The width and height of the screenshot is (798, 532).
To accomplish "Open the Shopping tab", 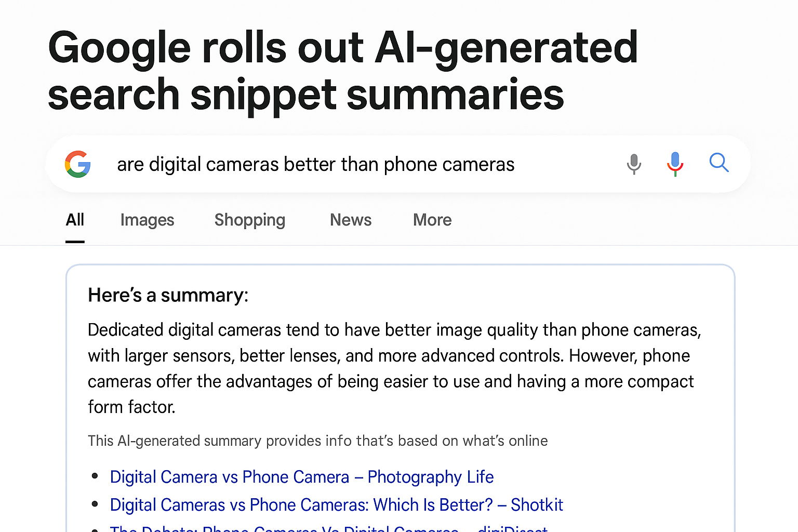I will pyautogui.click(x=249, y=220).
